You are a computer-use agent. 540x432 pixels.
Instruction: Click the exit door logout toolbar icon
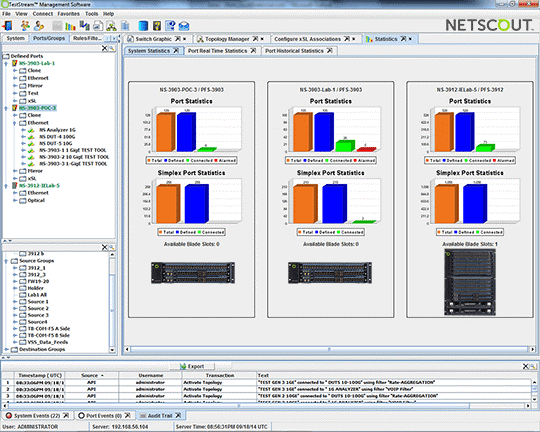7,26
